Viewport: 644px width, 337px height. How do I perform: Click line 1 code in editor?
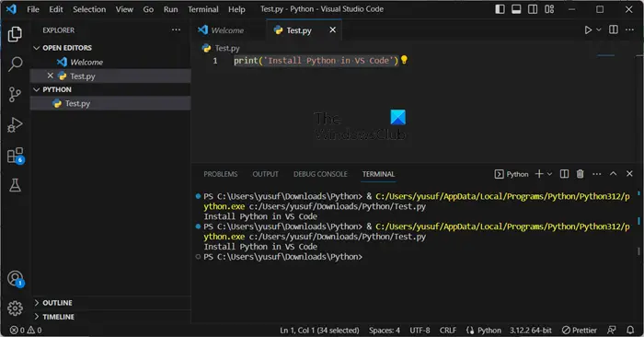316,61
